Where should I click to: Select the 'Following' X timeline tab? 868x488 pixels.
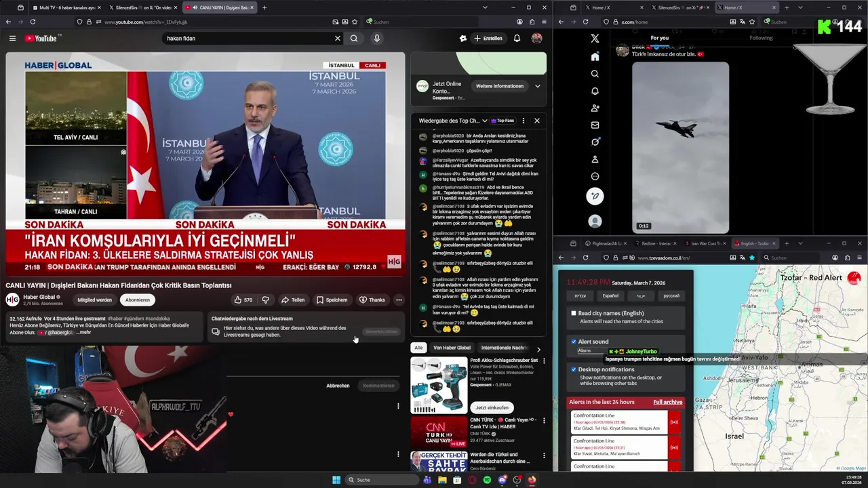tap(761, 38)
